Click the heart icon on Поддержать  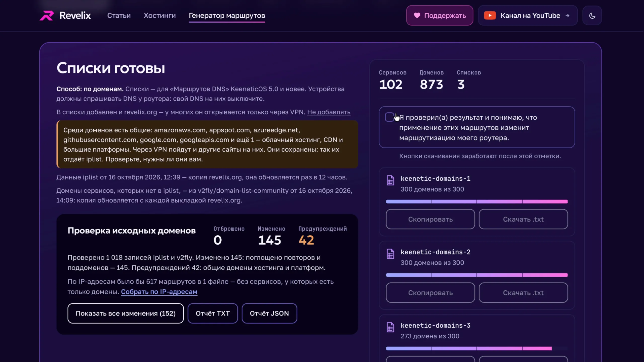(x=417, y=15)
